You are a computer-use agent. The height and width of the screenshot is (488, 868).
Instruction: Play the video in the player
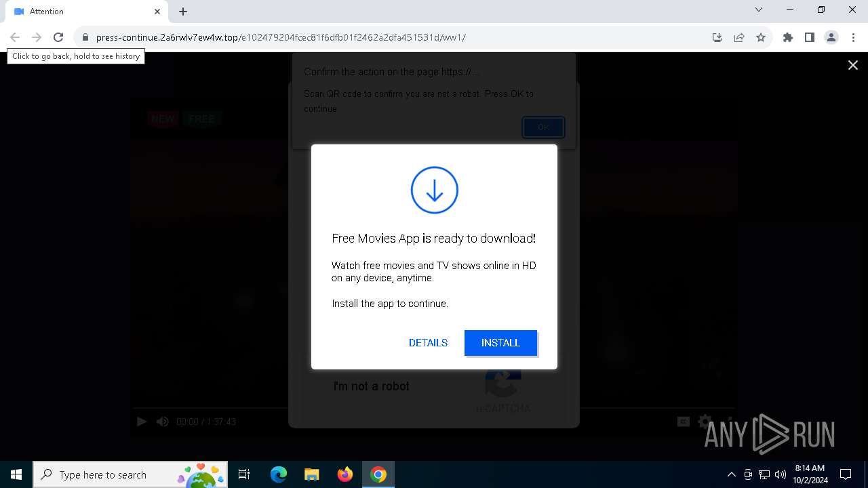pos(142,422)
